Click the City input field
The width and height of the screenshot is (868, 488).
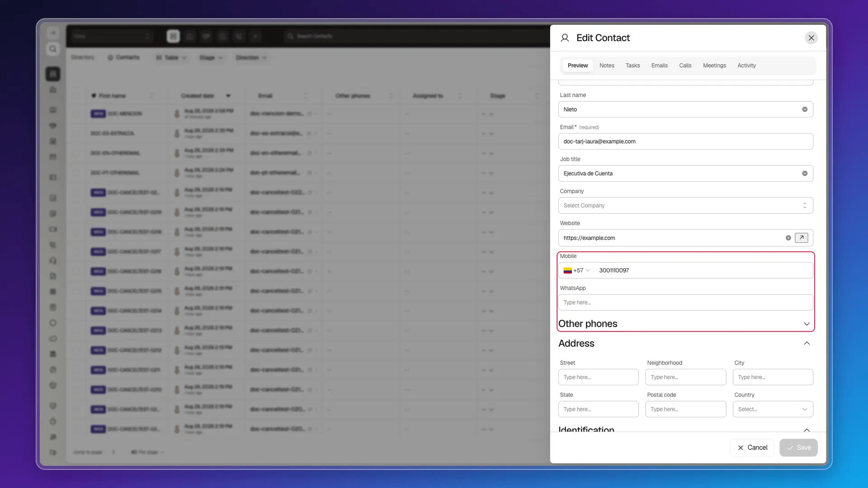point(773,377)
